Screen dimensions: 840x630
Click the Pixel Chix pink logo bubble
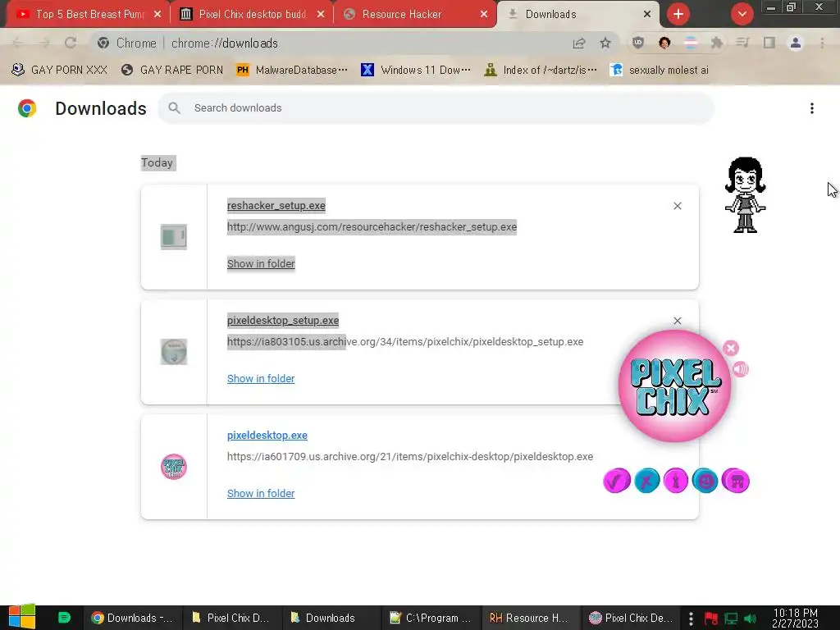tap(674, 386)
